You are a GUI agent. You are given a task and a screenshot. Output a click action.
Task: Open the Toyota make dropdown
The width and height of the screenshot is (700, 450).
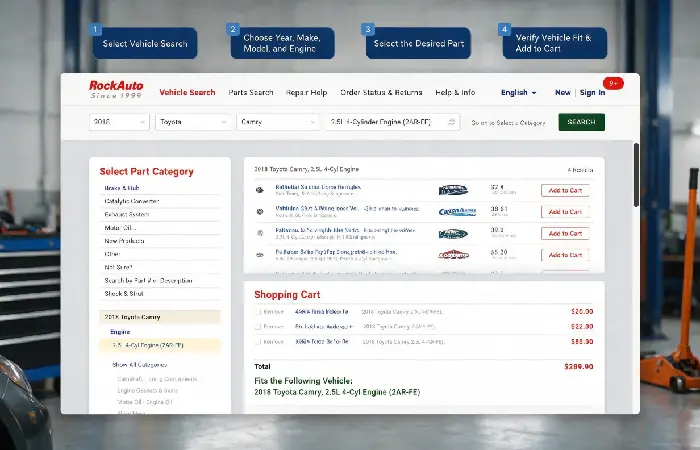point(193,122)
